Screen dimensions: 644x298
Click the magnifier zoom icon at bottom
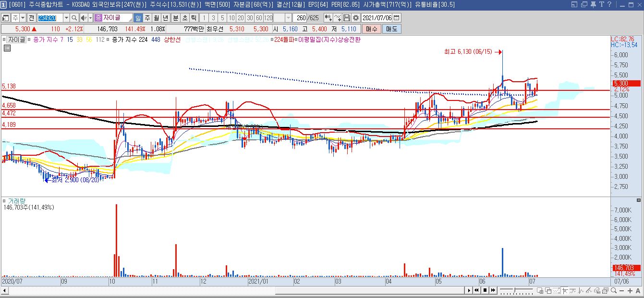point(614,290)
